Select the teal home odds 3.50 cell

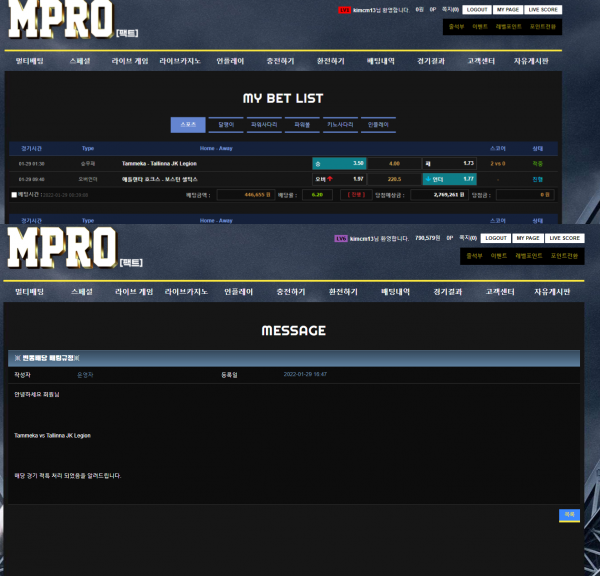[339, 163]
